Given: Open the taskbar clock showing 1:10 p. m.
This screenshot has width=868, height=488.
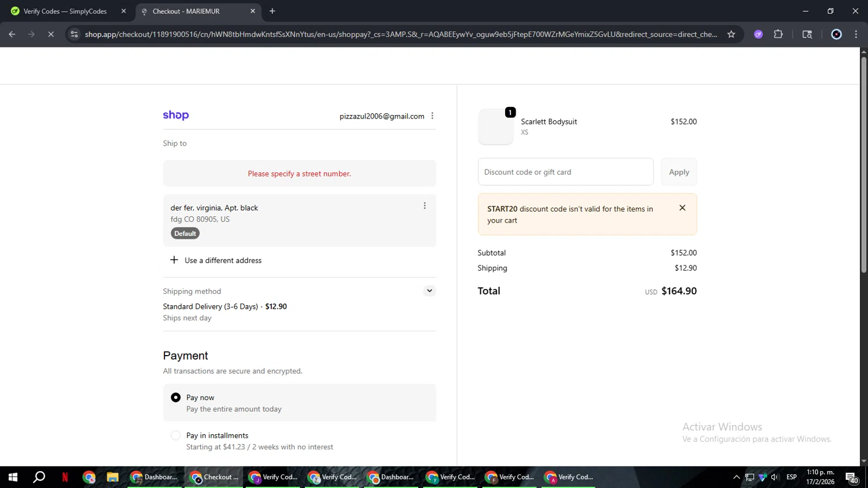Looking at the screenshot, I should [x=821, y=477].
